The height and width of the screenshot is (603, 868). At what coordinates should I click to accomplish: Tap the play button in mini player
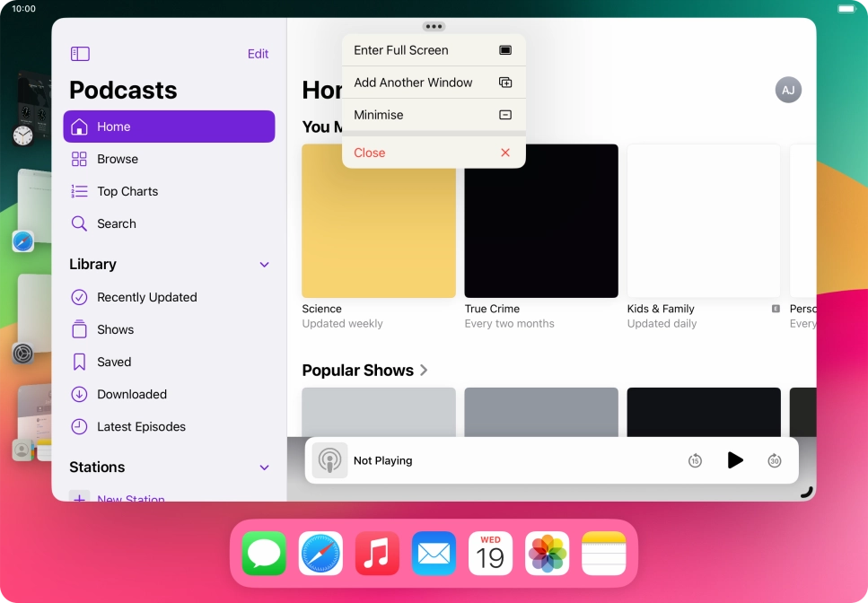click(x=735, y=460)
